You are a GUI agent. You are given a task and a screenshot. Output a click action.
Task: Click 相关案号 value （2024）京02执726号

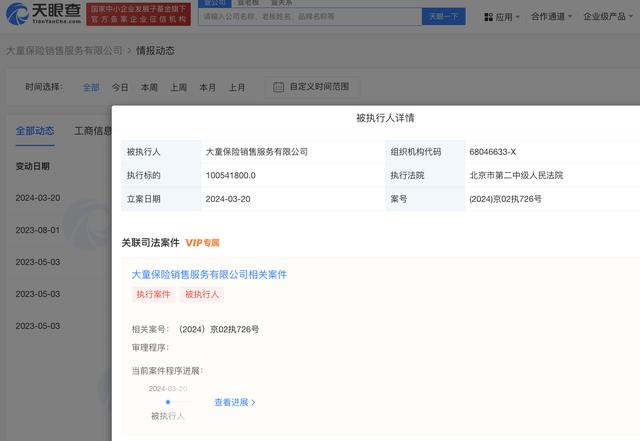219,329
